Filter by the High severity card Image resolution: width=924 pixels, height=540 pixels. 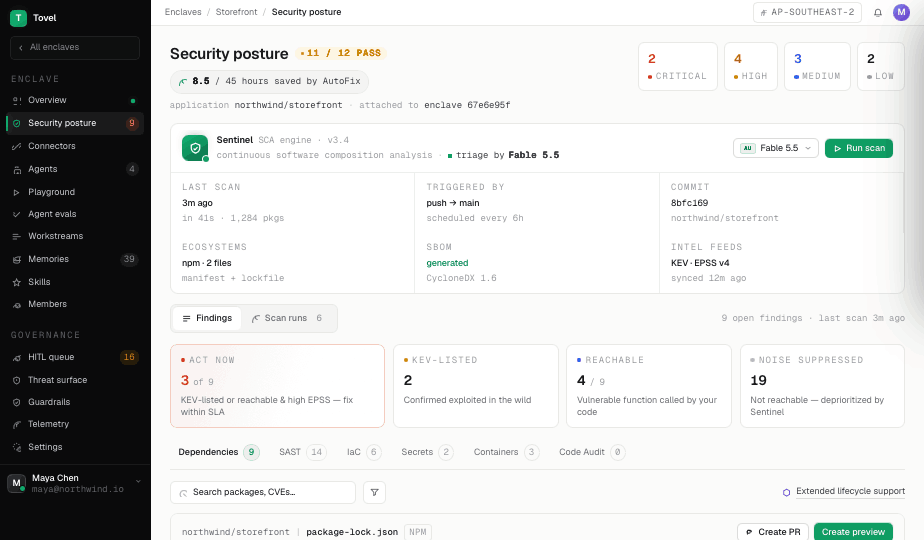point(751,67)
